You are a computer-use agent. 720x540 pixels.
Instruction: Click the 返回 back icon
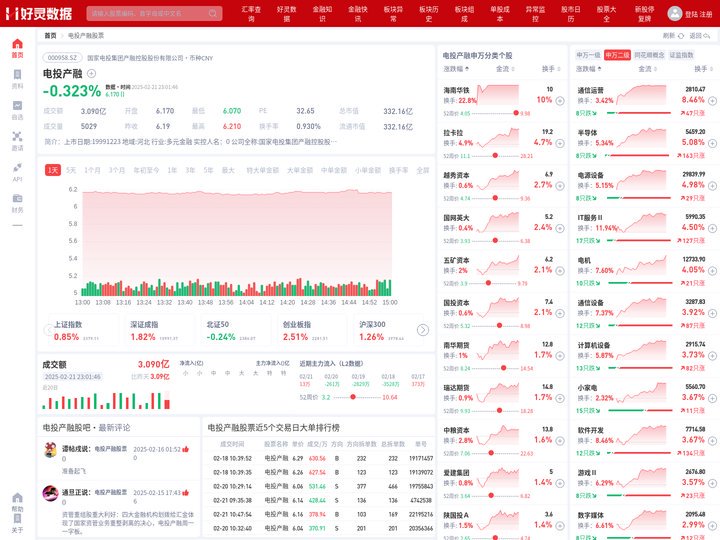coord(707,35)
